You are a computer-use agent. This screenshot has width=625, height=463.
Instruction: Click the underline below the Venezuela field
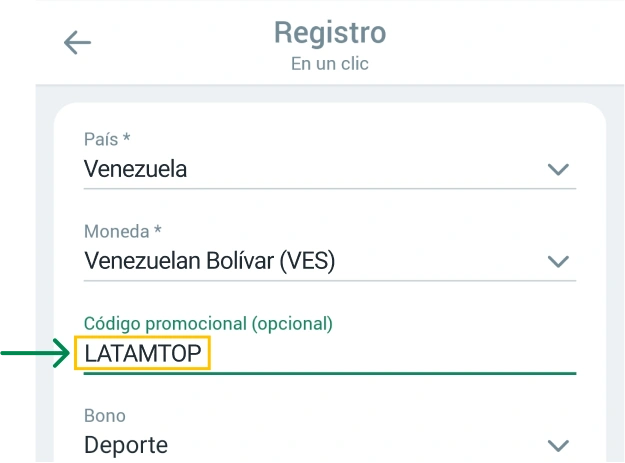click(x=330, y=187)
